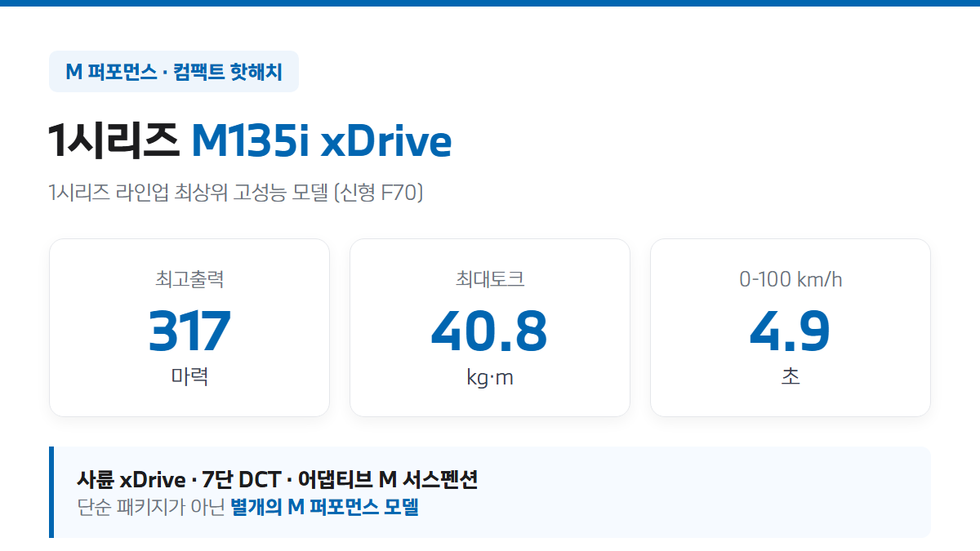Click the '사륜 xDrive · 7단 DCT · 어댑티브 M 서스펜션' line

point(277,479)
